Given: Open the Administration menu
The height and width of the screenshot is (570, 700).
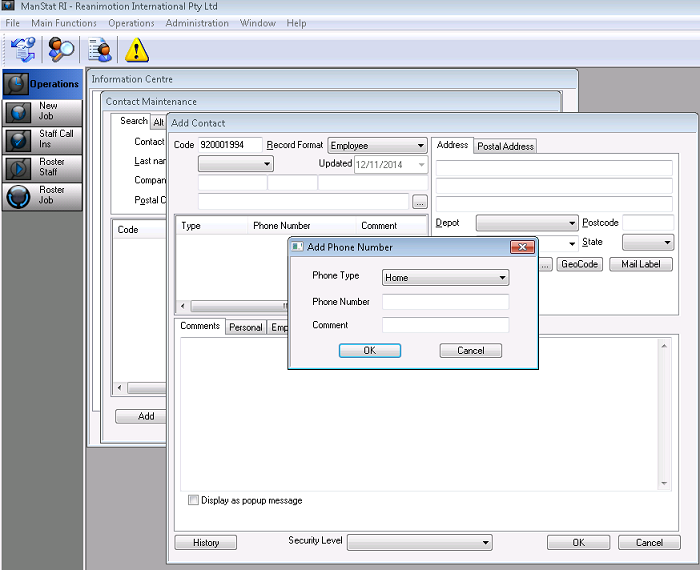Looking at the screenshot, I should [x=197, y=23].
